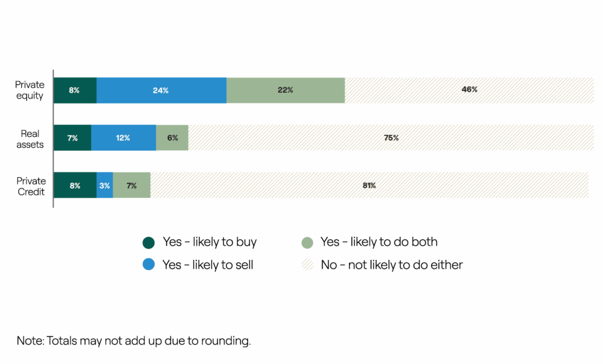Click the 'Yes – likely to sell' legend text

tap(208, 265)
